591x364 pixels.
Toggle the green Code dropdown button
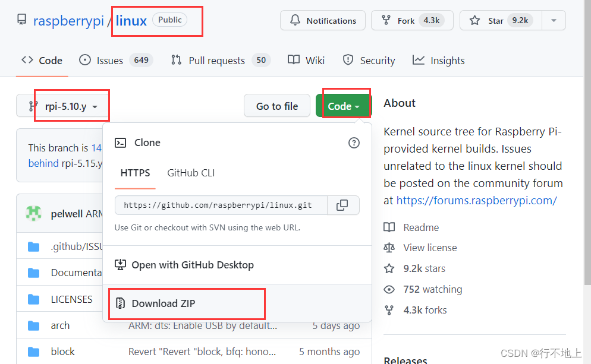(344, 106)
